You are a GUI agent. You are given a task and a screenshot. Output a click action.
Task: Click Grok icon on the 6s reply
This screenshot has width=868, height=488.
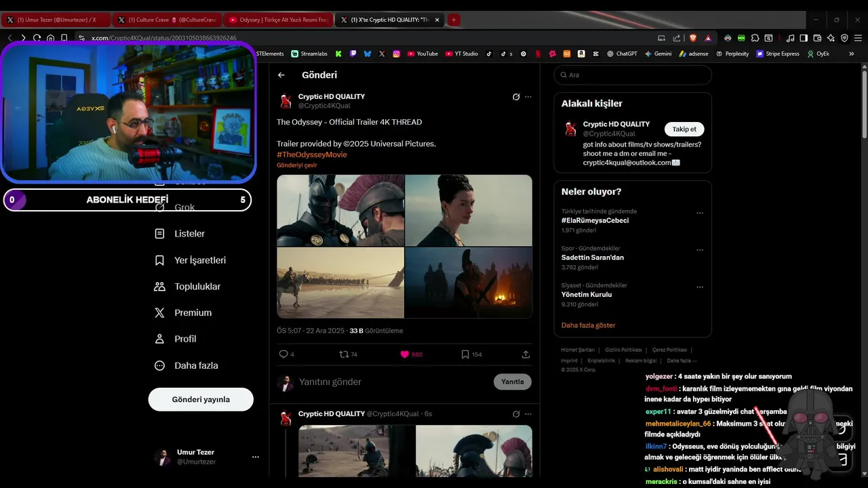(x=516, y=414)
